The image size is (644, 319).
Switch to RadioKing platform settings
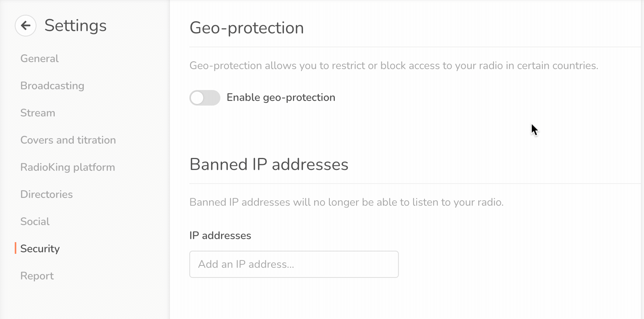(x=68, y=167)
